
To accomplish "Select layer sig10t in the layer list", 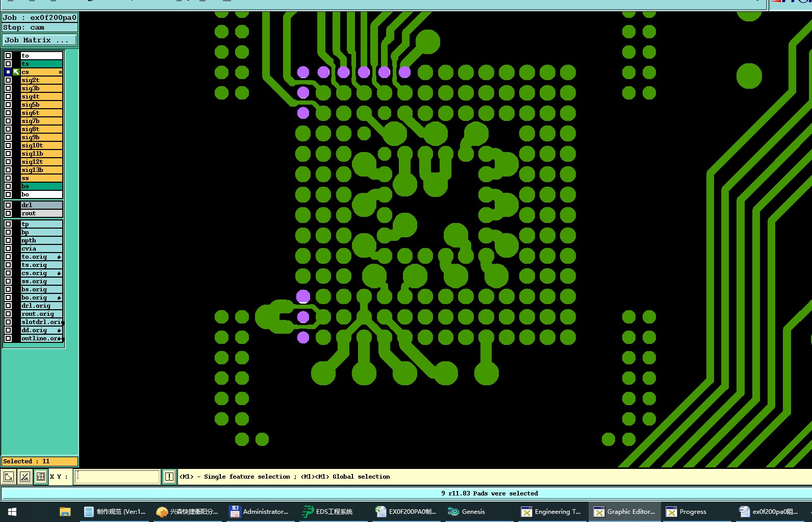I will (41, 145).
